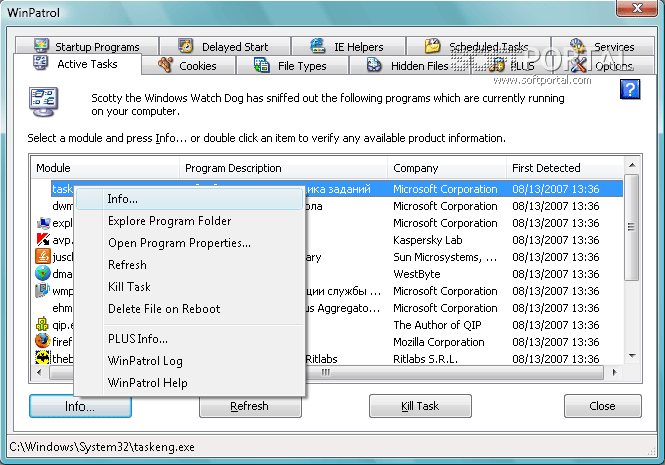Click the Close button
The height and width of the screenshot is (465, 665).
coord(603,406)
